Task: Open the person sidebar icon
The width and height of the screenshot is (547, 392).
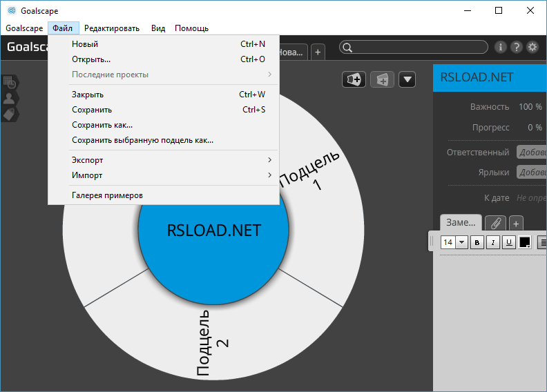Action: pos(10,99)
